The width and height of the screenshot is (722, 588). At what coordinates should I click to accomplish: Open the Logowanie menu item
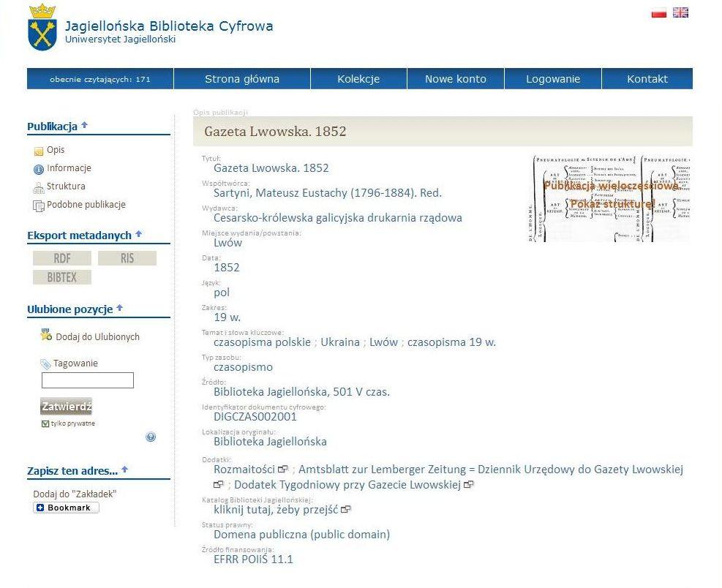(x=553, y=79)
